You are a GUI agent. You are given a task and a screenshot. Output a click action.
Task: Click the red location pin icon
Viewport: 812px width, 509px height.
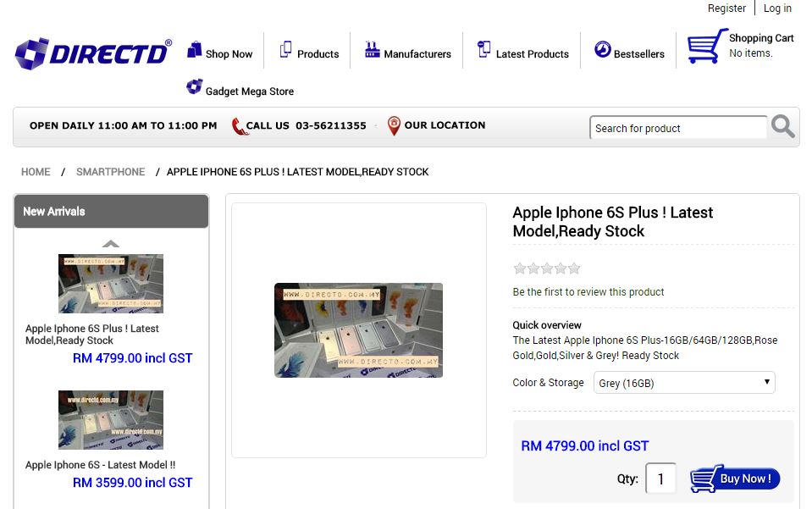(x=394, y=126)
